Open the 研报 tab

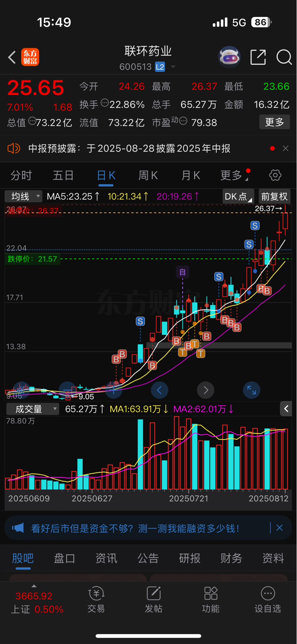point(190,558)
